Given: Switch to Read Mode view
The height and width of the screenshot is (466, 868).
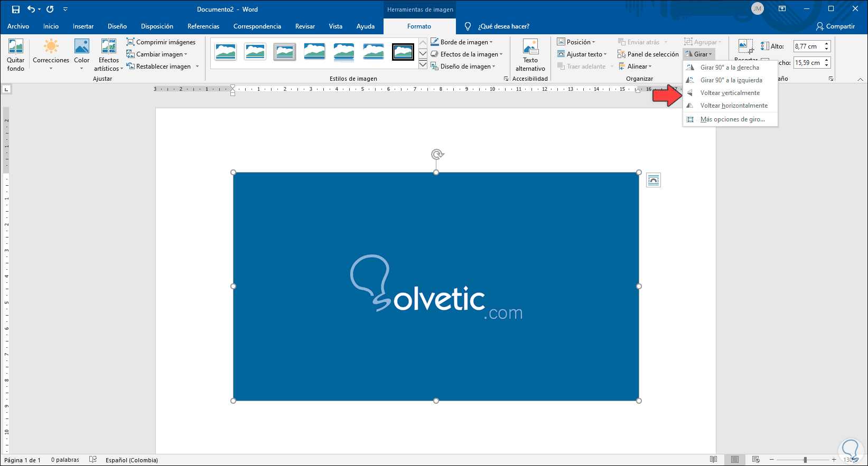Looking at the screenshot, I should (x=713, y=460).
